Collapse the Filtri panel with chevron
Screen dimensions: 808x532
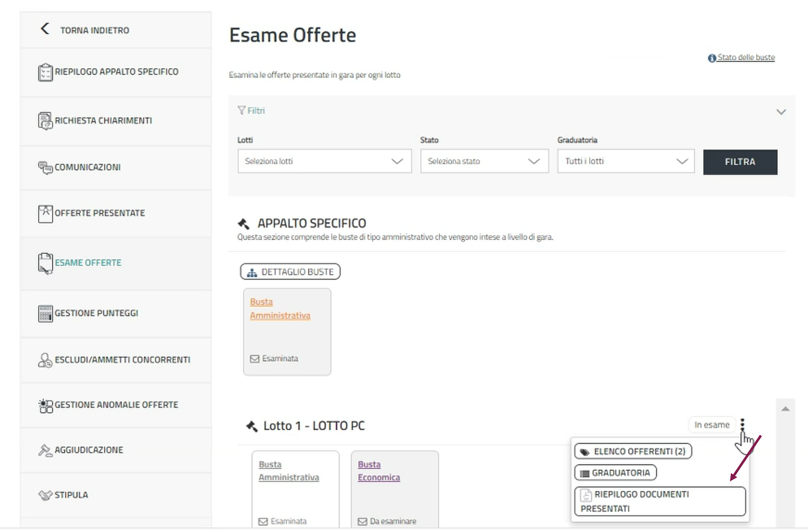coord(781,112)
